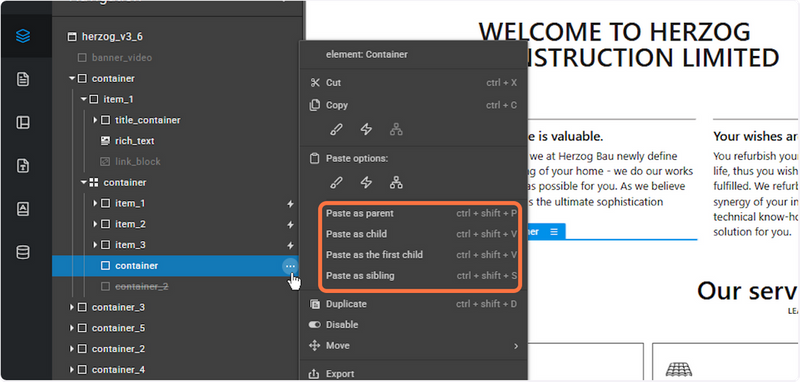Click the three-dots menu on selected container
Viewport: 800px width, 382px height.
coord(290,266)
